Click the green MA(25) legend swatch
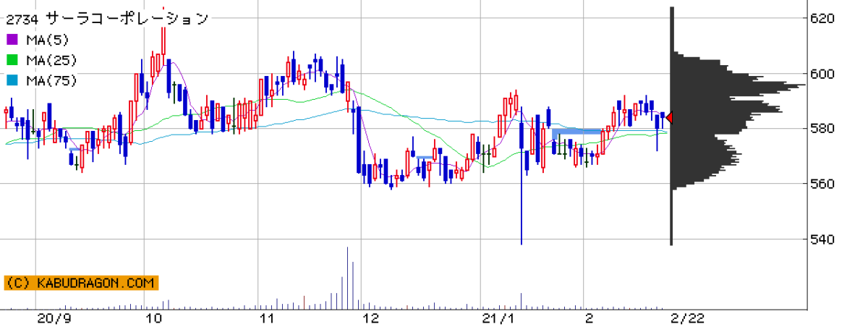868x327 pixels. 12,60
